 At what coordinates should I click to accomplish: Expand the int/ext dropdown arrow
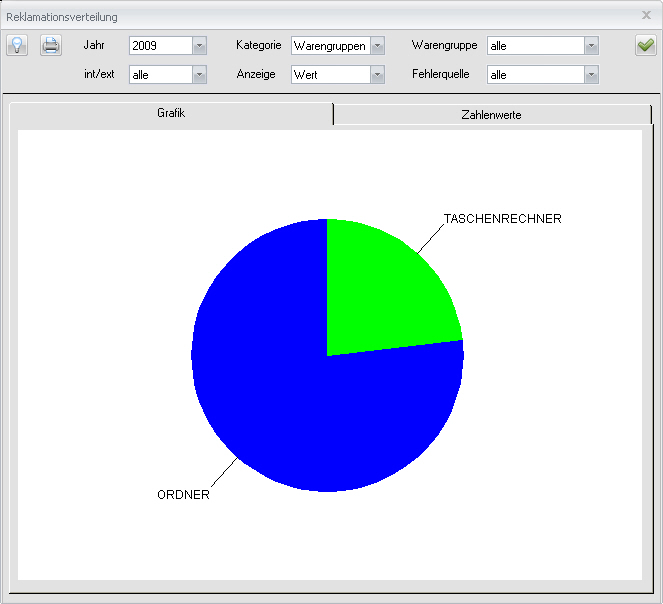point(199,74)
